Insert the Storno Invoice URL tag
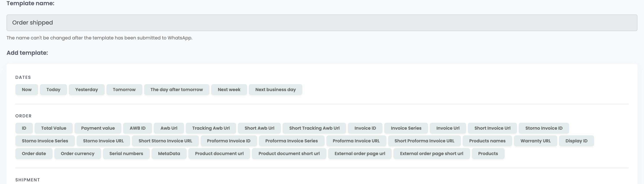This screenshot has width=644, height=184. (103, 141)
